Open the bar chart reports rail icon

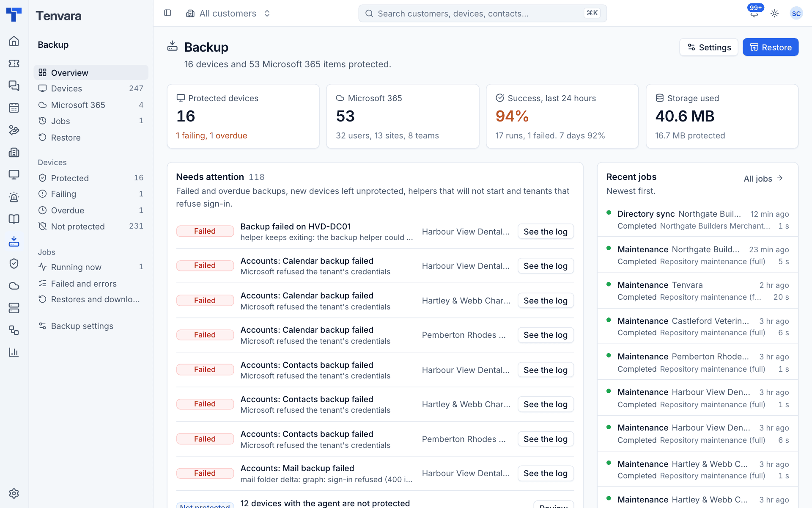(14, 352)
